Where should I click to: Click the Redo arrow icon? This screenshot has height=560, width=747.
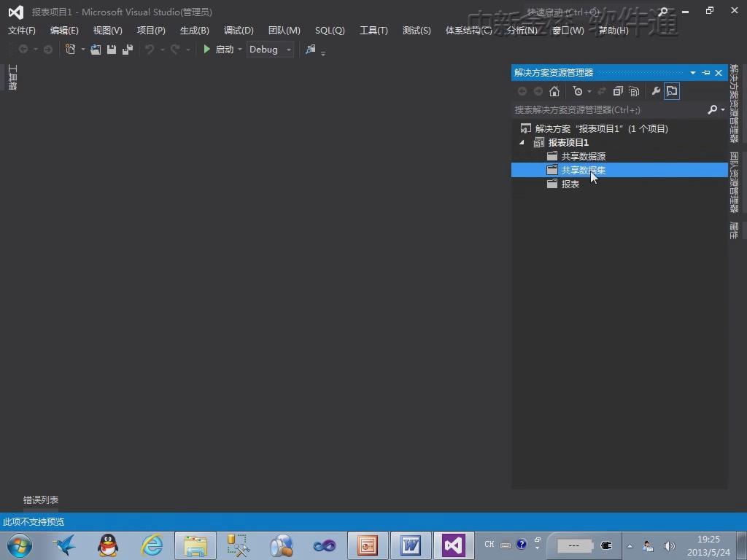(x=175, y=49)
